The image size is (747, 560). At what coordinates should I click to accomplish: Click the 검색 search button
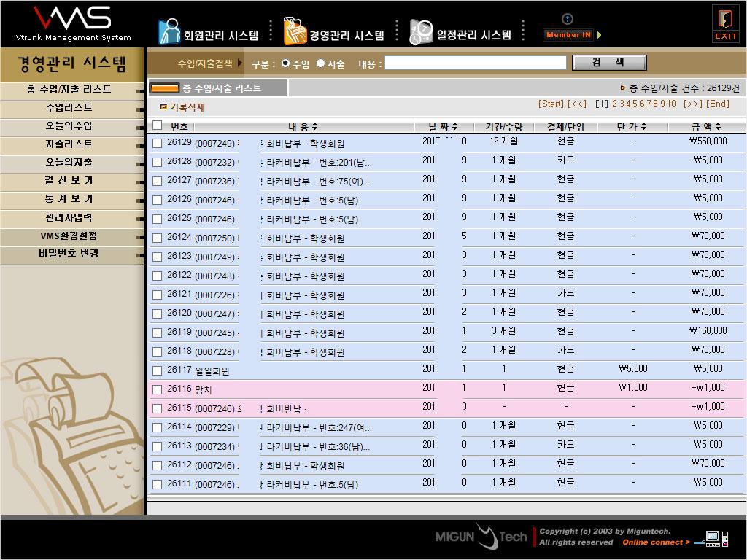pos(609,63)
